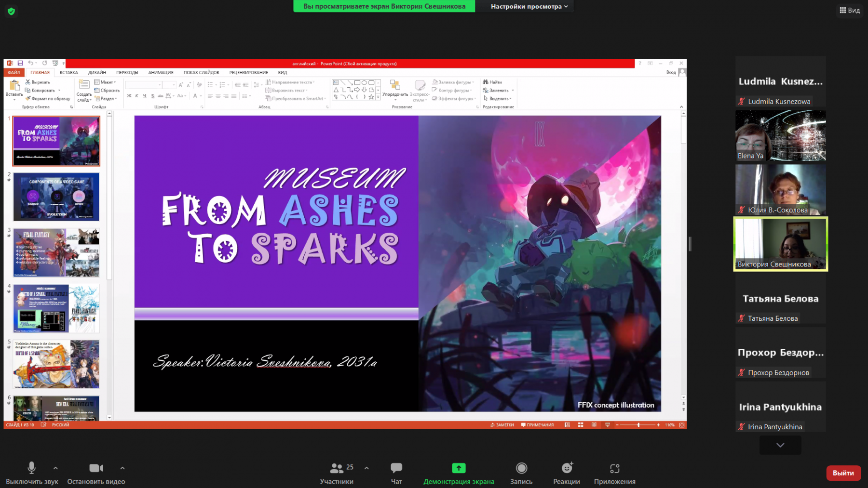Click the Save icon in PowerPoint toolbar
This screenshot has width=868, height=488.
[20, 63]
